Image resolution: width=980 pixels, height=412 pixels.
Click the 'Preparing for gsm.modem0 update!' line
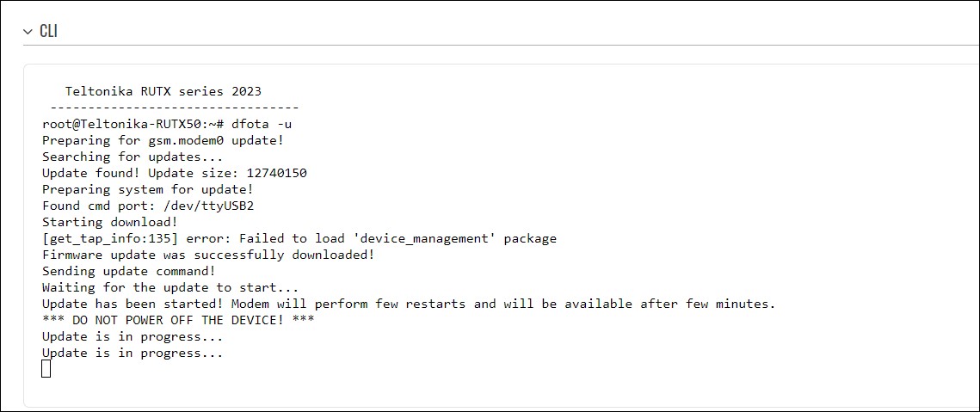coord(163,140)
